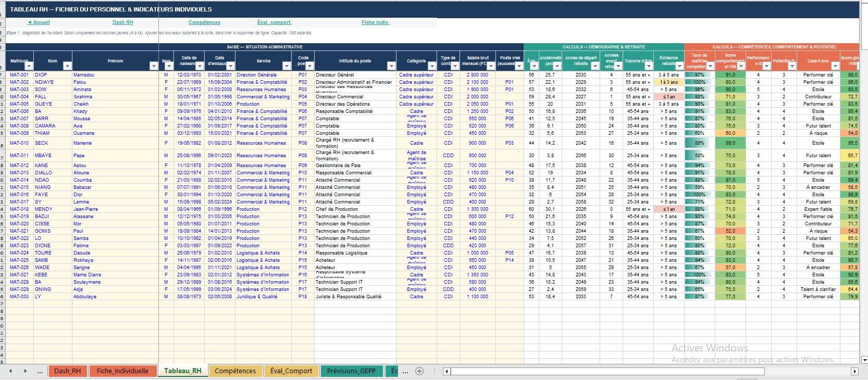Click the 'Expert fiable' cell
This screenshot has width=868, height=380.
[818, 209]
